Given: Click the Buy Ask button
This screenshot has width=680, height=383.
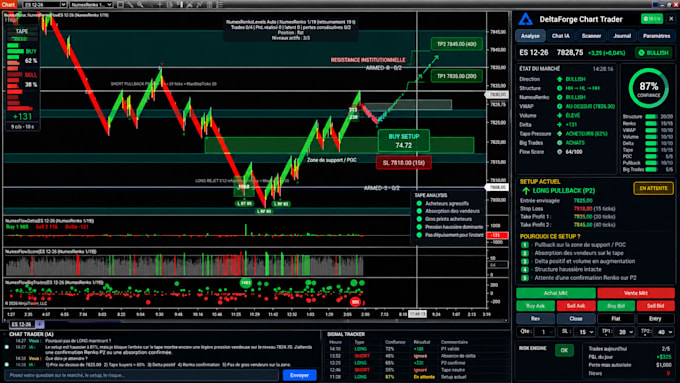Looking at the screenshot, I should click(x=535, y=306).
